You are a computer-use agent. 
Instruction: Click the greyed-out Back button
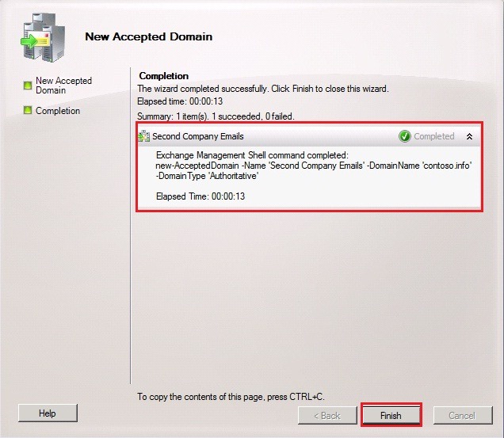click(325, 415)
